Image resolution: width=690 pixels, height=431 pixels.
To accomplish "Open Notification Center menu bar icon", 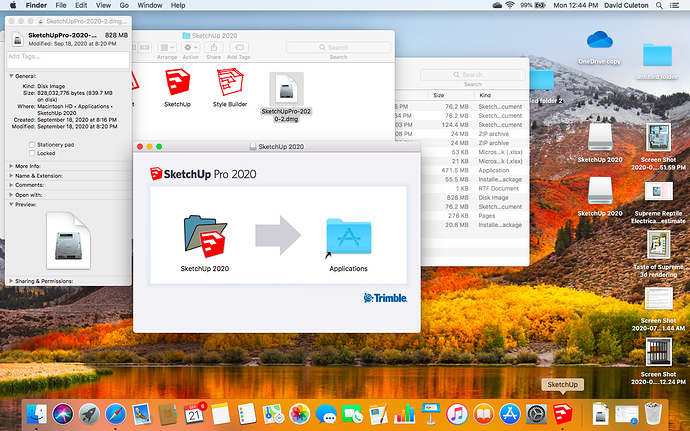I will [674, 5].
